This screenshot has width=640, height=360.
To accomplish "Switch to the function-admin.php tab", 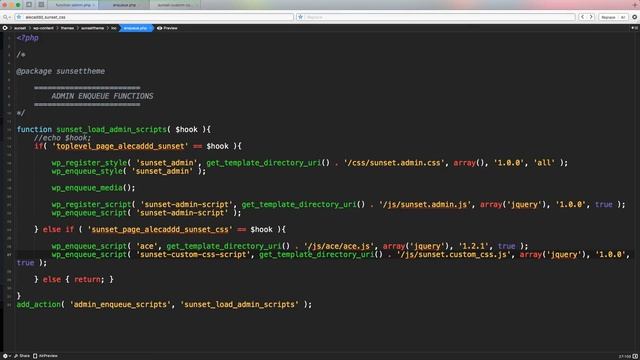I will 73,5.
